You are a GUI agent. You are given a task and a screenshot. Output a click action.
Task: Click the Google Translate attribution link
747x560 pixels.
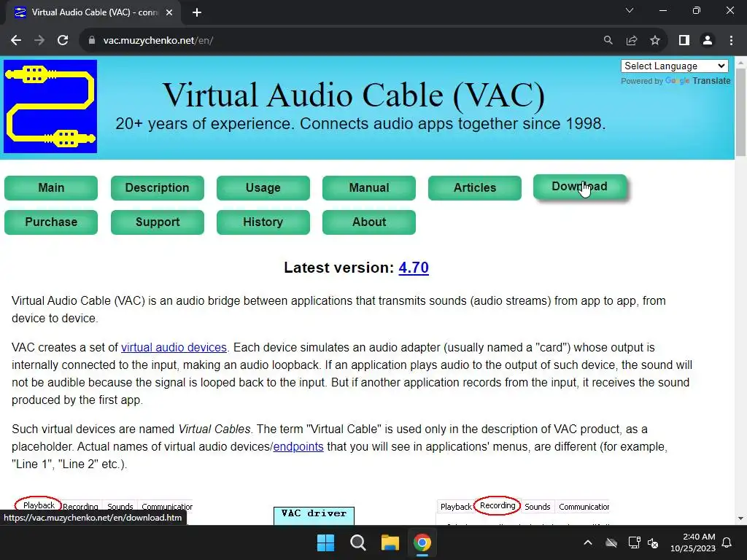tap(697, 81)
